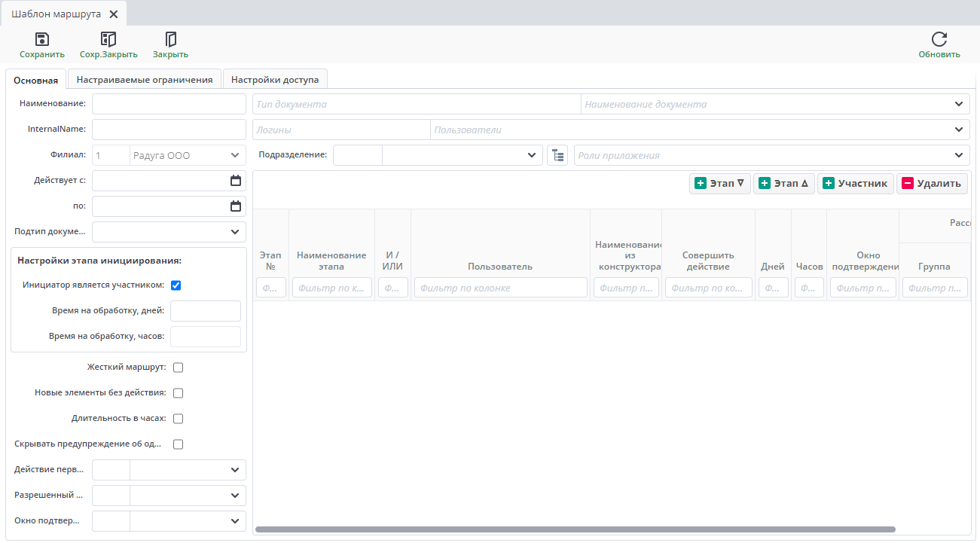Click the Наименование input field
Viewport: 980px width, 543px height.
(x=169, y=104)
